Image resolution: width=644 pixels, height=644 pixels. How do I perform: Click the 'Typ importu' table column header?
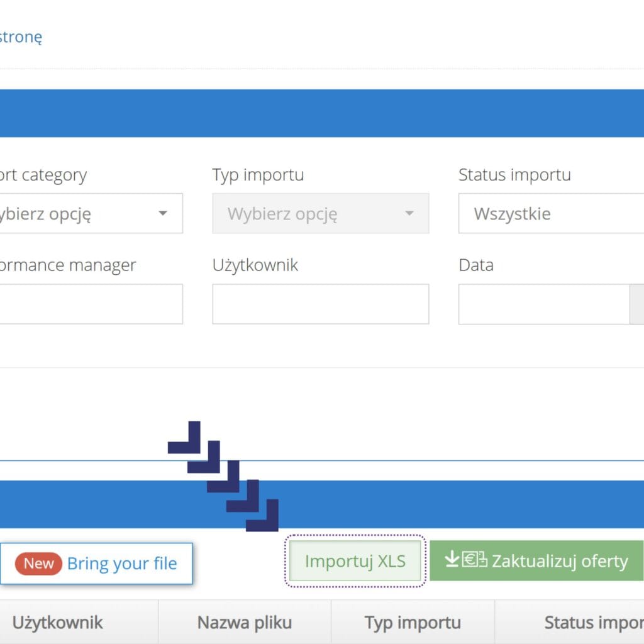coord(413,622)
